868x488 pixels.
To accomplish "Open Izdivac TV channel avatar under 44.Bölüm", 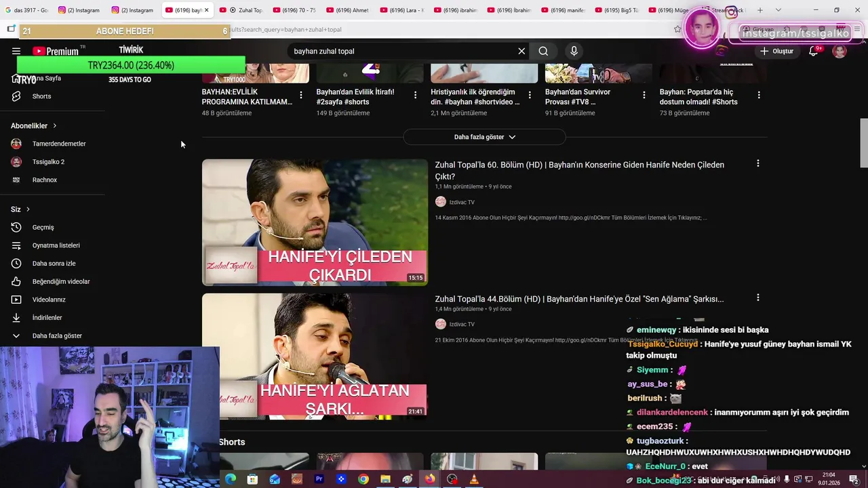I will click(x=440, y=324).
